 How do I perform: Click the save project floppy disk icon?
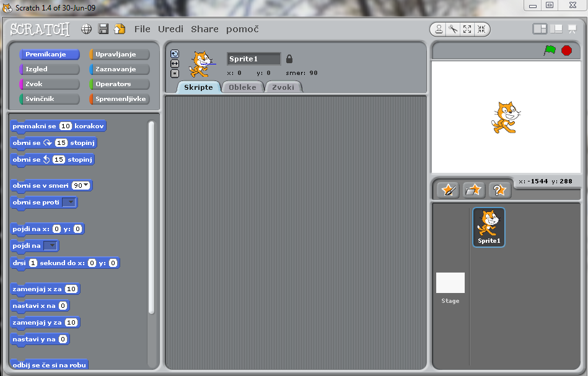click(103, 29)
